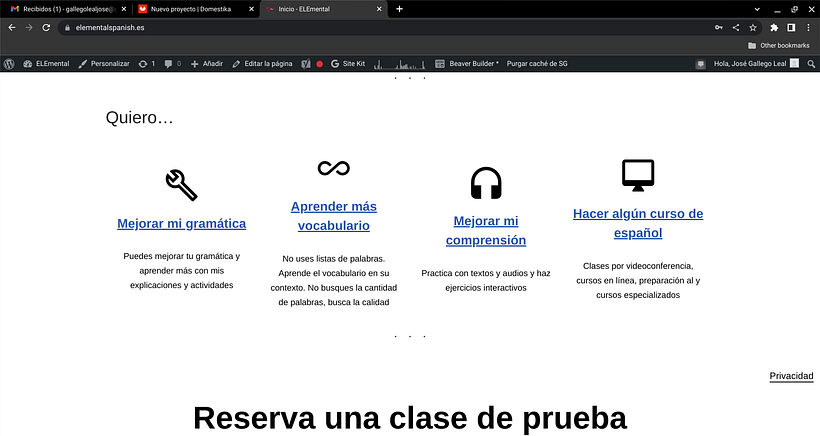Click the browser back arrow

pyautogui.click(x=12, y=28)
